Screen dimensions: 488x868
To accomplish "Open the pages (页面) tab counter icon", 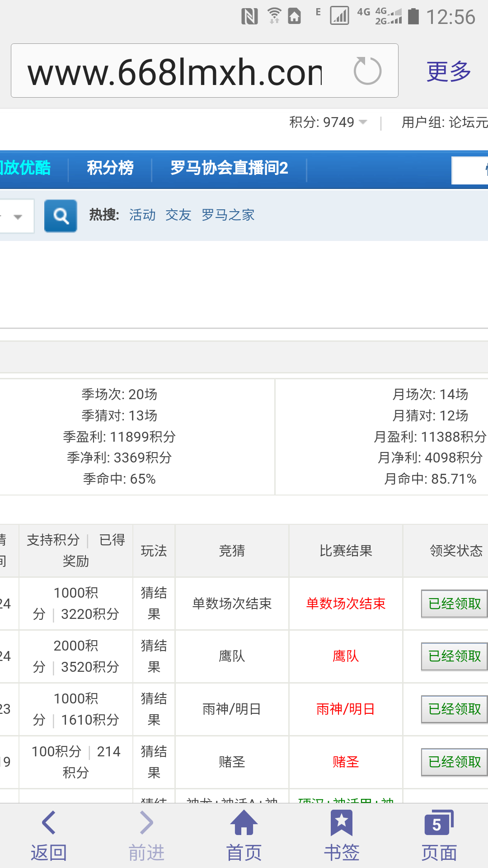I will point(438,823).
